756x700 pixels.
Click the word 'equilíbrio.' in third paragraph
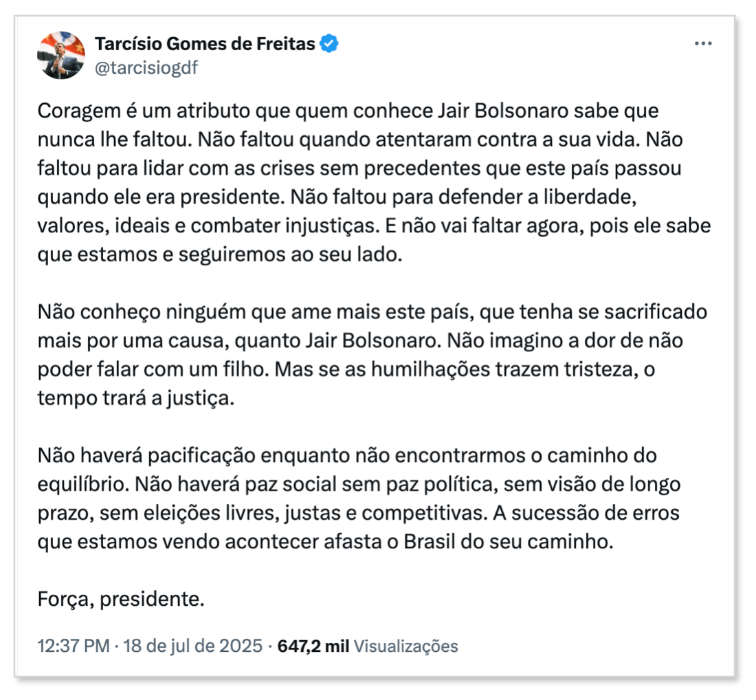tap(83, 484)
